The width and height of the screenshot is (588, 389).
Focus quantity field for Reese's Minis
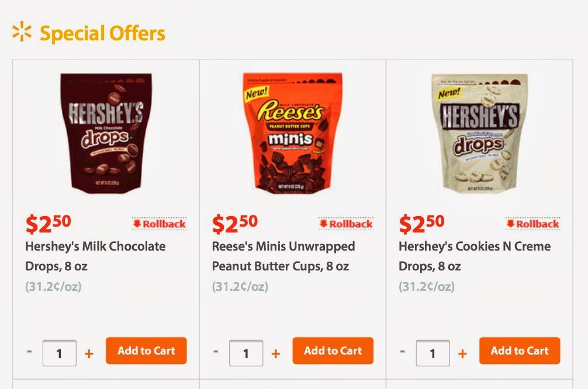point(245,353)
